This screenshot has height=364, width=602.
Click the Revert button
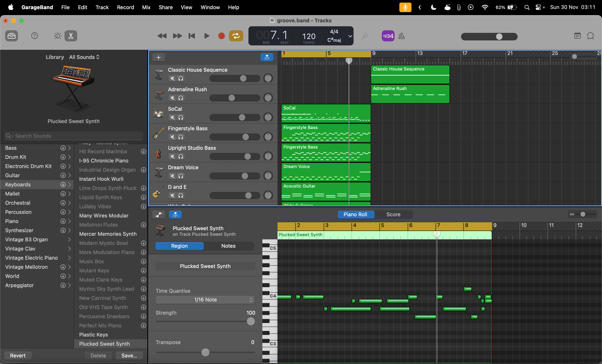18,356
